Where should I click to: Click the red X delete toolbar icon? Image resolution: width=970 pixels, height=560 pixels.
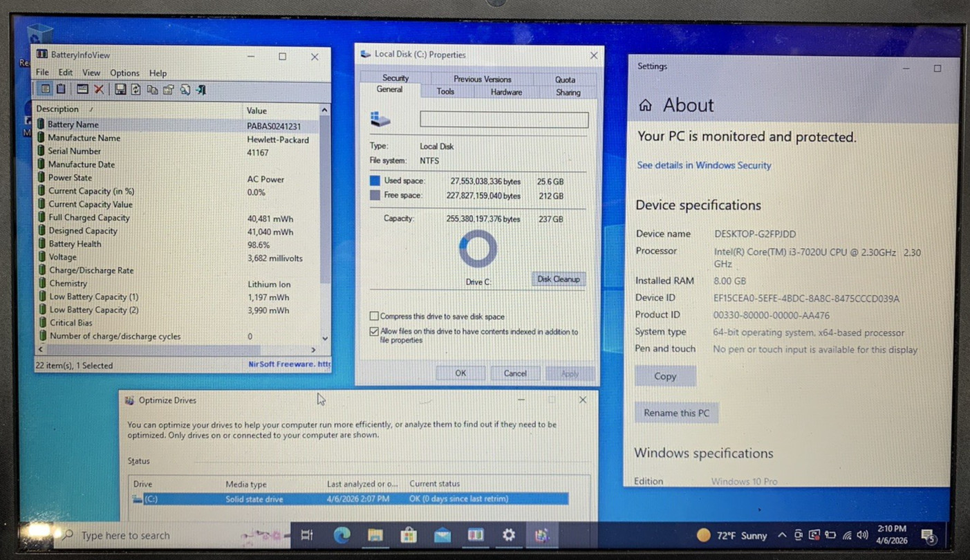[99, 89]
